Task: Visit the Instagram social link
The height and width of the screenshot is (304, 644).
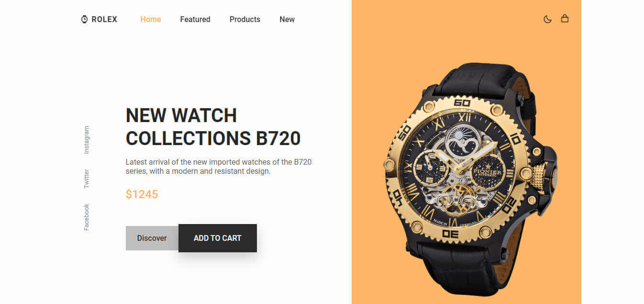Action: pyautogui.click(x=87, y=140)
